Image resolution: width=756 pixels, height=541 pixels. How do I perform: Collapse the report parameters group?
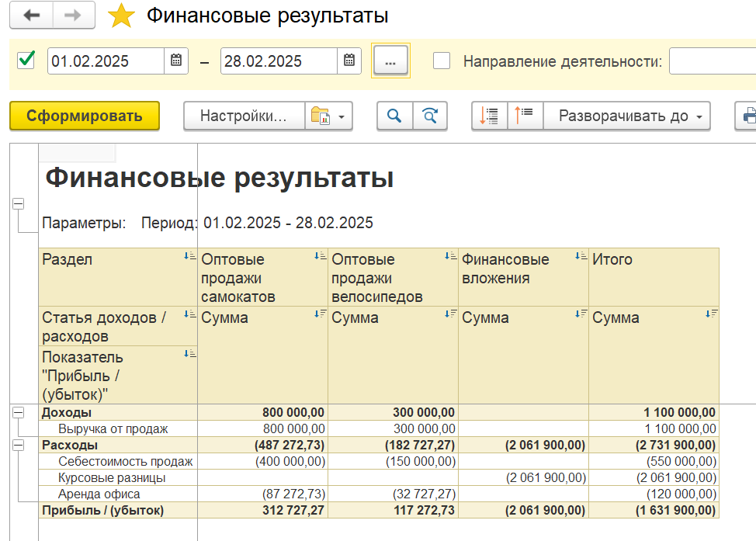(19, 204)
